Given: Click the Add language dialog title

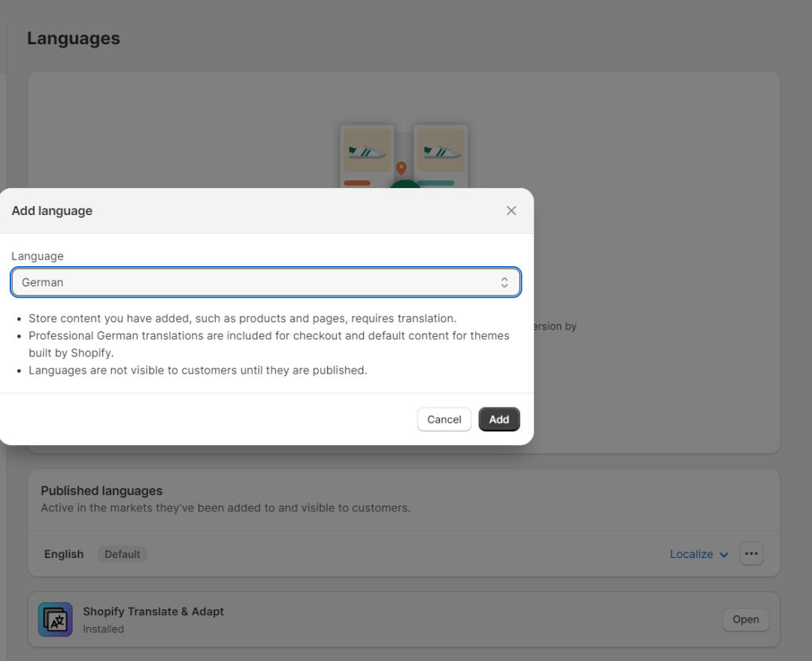Looking at the screenshot, I should click(52, 211).
